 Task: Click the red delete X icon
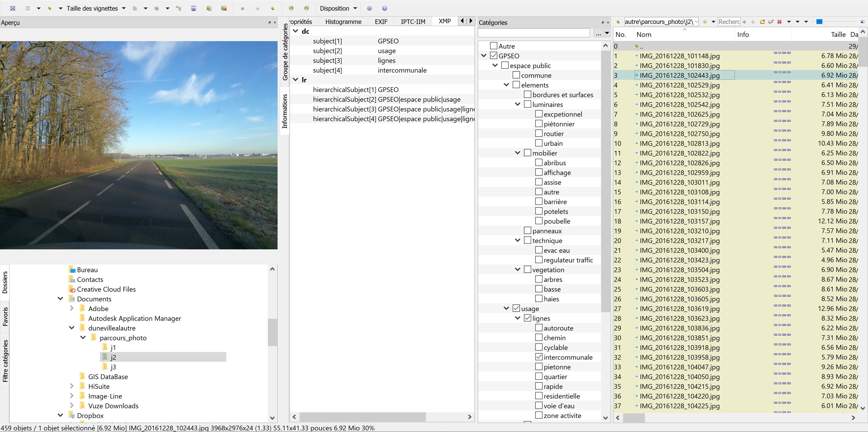click(779, 22)
